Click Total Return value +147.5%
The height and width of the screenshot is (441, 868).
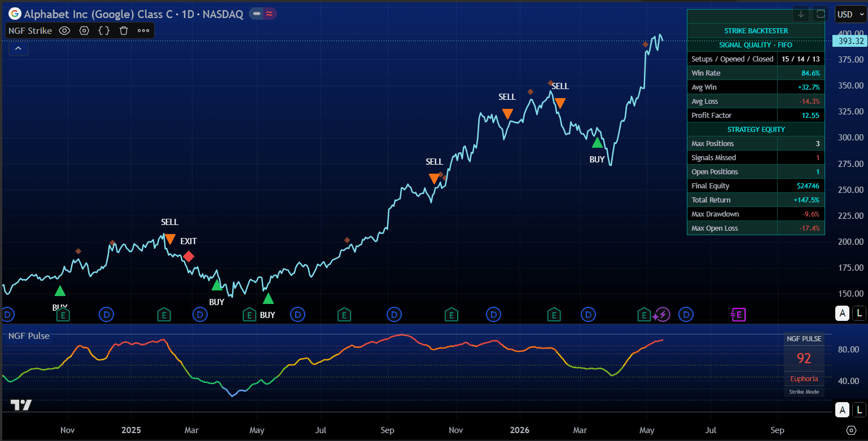click(808, 200)
